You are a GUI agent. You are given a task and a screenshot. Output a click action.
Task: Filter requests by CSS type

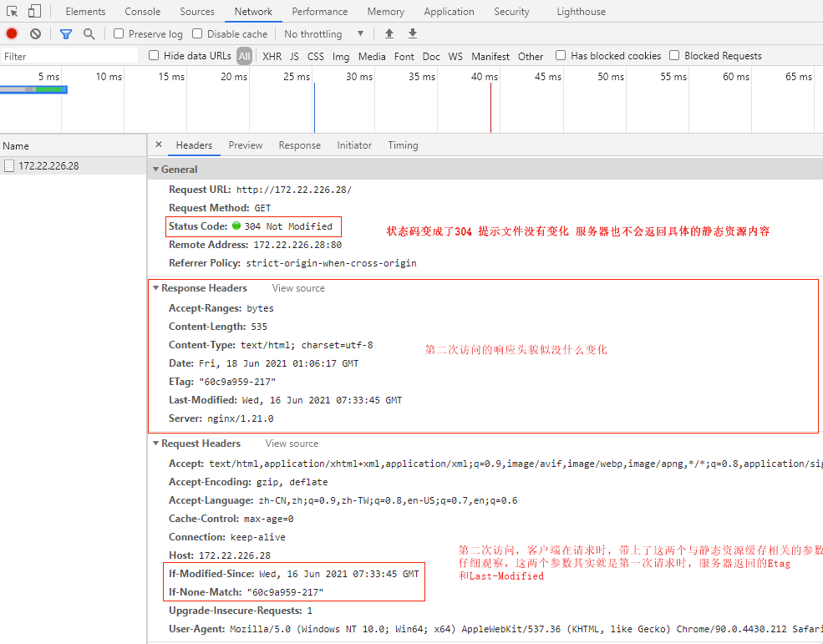[x=316, y=56]
